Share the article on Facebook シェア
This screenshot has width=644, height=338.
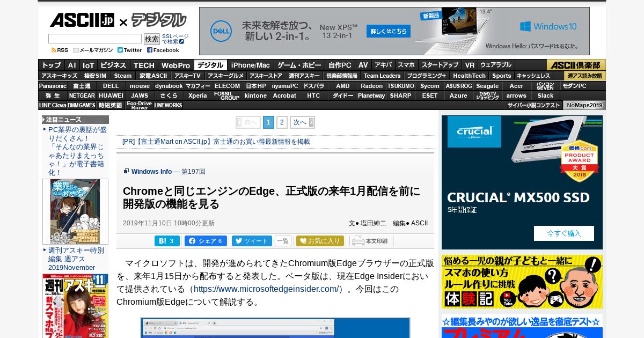(x=206, y=241)
